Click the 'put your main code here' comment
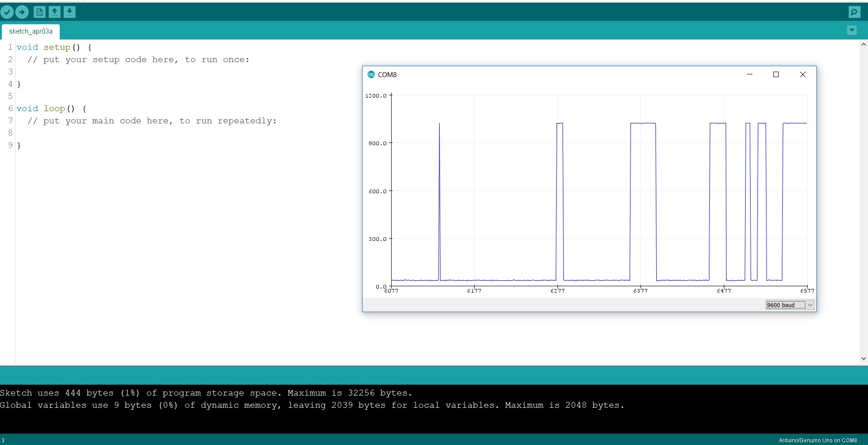 (x=152, y=121)
